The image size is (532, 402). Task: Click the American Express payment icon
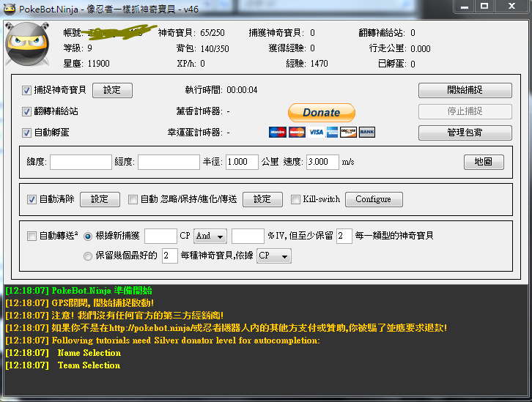(x=332, y=133)
